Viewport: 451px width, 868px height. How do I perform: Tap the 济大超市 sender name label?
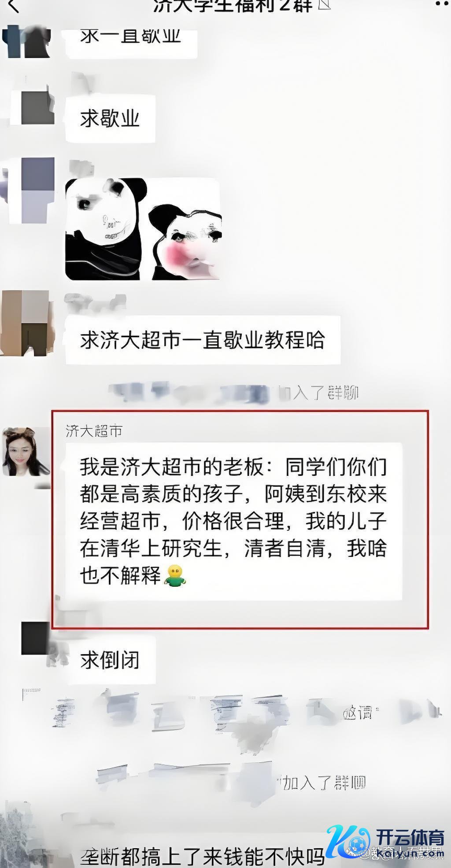point(94,431)
